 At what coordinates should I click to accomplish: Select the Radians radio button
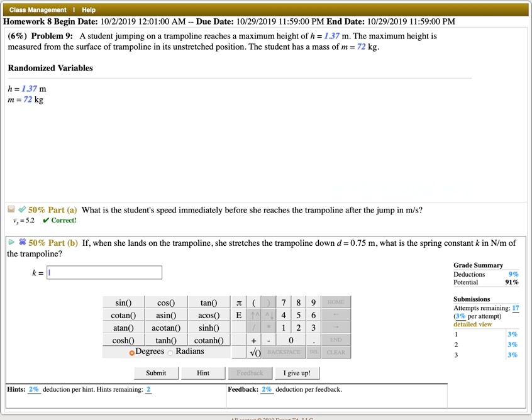pos(170,353)
